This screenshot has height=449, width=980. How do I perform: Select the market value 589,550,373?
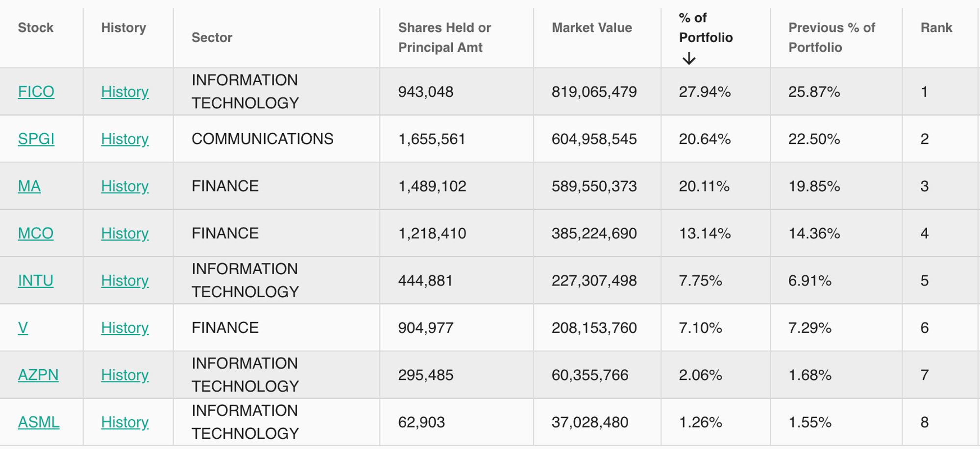click(x=594, y=186)
